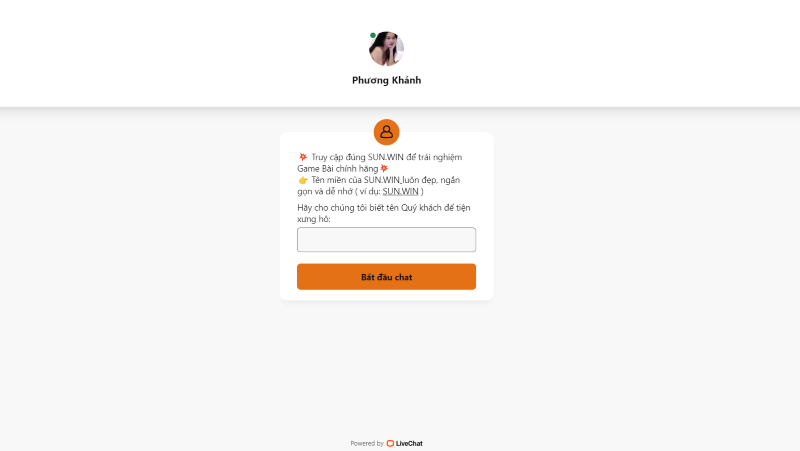Select the agent name Phương Khánh
Viewport: 800px width, 451px height.
[x=386, y=80]
